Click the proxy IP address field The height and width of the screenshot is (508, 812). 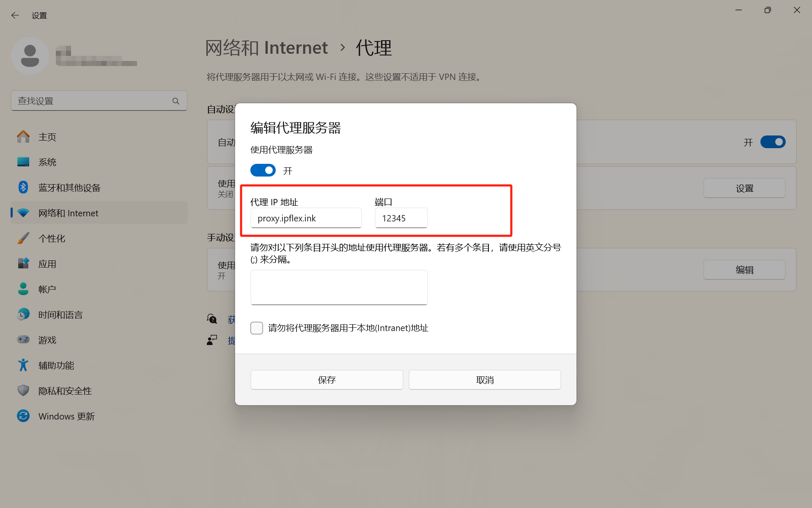(x=306, y=218)
